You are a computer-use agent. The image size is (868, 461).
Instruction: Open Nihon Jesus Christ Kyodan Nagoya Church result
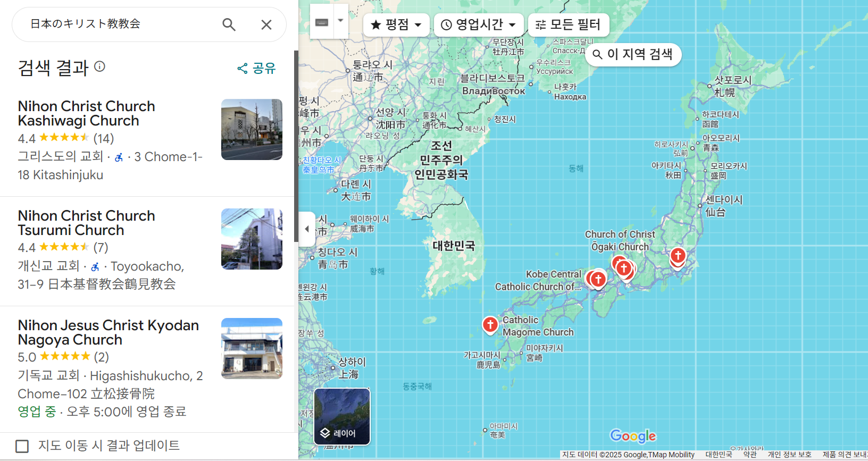(x=108, y=332)
